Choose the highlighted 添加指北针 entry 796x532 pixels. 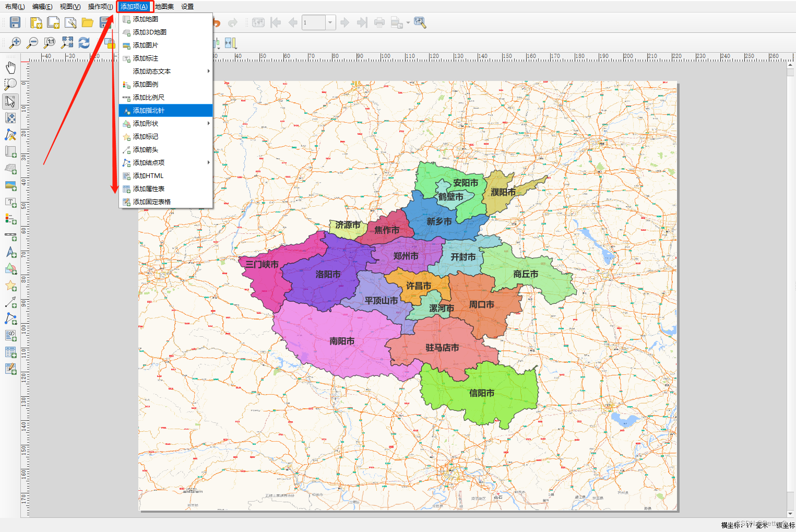pyautogui.click(x=165, y=110)
